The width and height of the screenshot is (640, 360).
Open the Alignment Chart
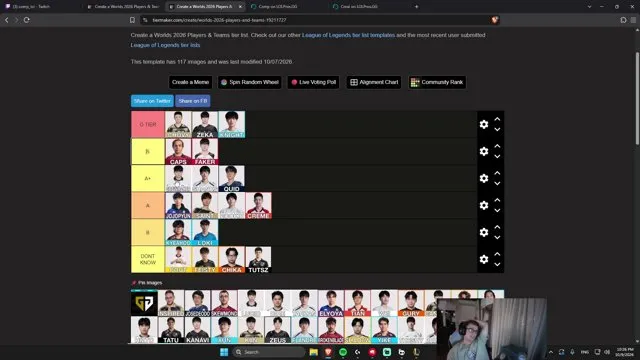tap(374, 82)
